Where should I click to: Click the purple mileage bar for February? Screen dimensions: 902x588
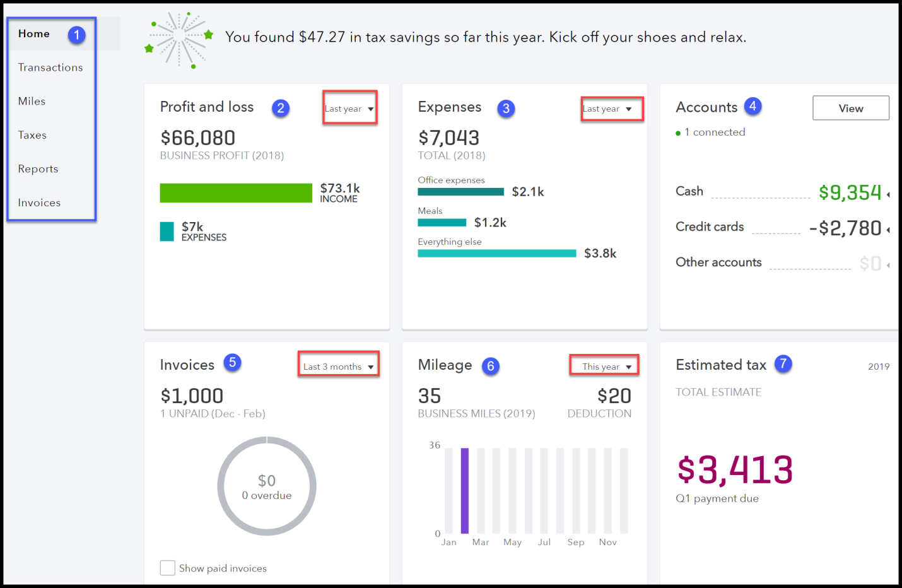pyautogui.click(x=465, y=491)
